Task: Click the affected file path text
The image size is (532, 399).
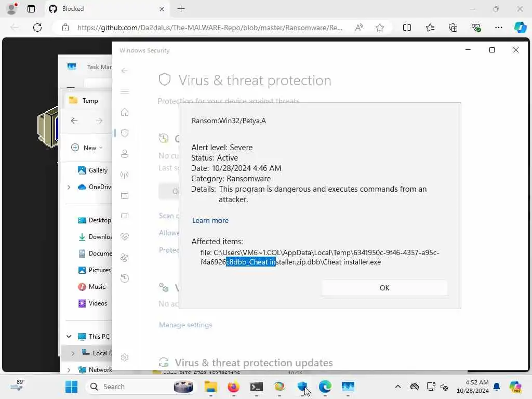Action: [x=320, y=257]
